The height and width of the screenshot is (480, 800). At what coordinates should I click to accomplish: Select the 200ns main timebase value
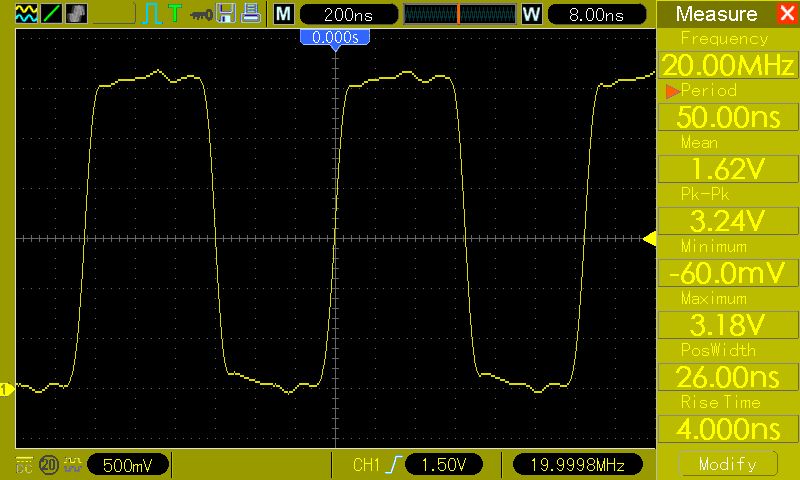coord(349,14)
